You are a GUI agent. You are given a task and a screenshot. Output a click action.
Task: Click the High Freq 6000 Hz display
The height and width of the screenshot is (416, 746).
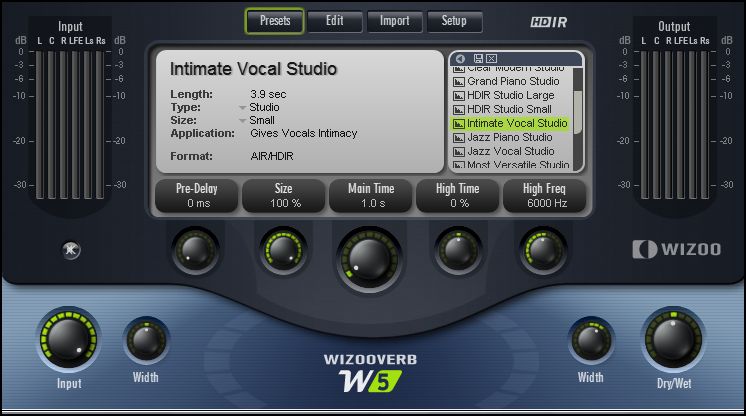(544, 196)
